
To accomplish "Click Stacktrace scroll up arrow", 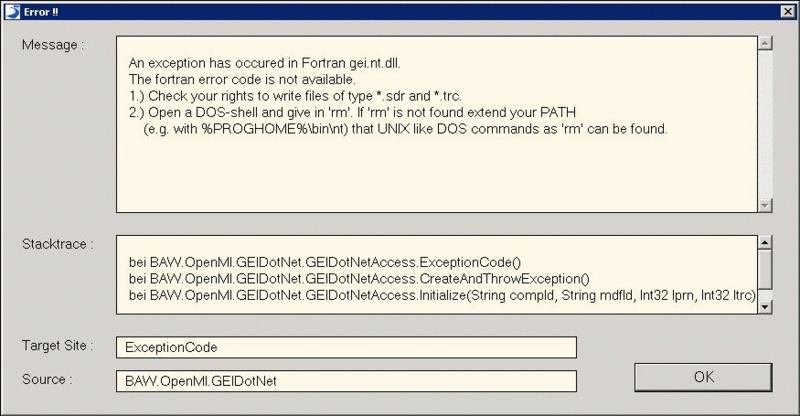I will point(764,242).
